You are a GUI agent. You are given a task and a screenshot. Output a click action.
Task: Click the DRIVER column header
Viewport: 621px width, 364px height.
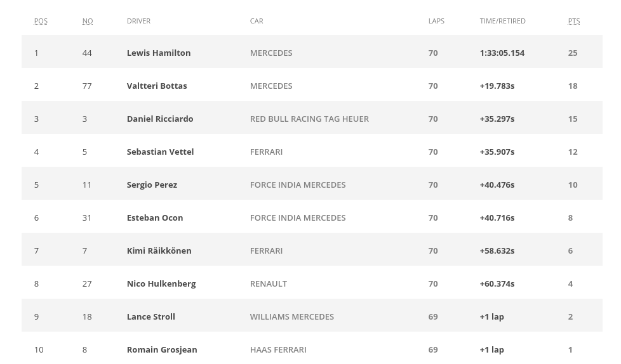click(138, 21)
